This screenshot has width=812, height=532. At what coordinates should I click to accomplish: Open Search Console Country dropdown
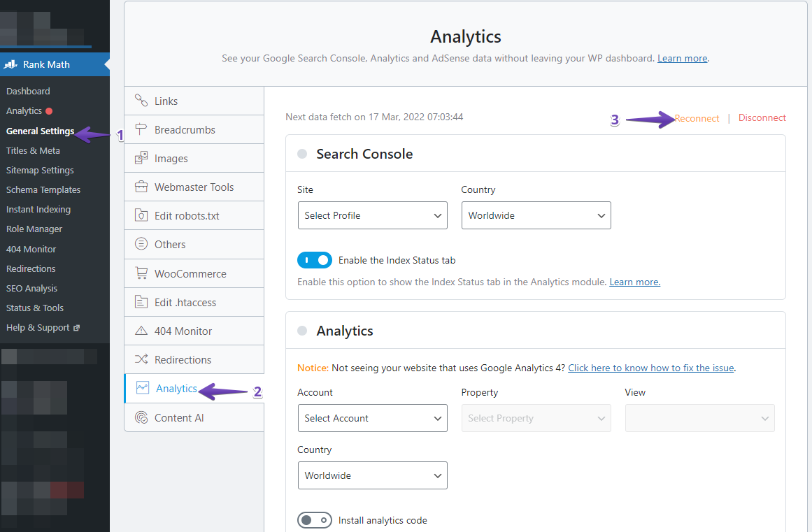tap(536, 215)
